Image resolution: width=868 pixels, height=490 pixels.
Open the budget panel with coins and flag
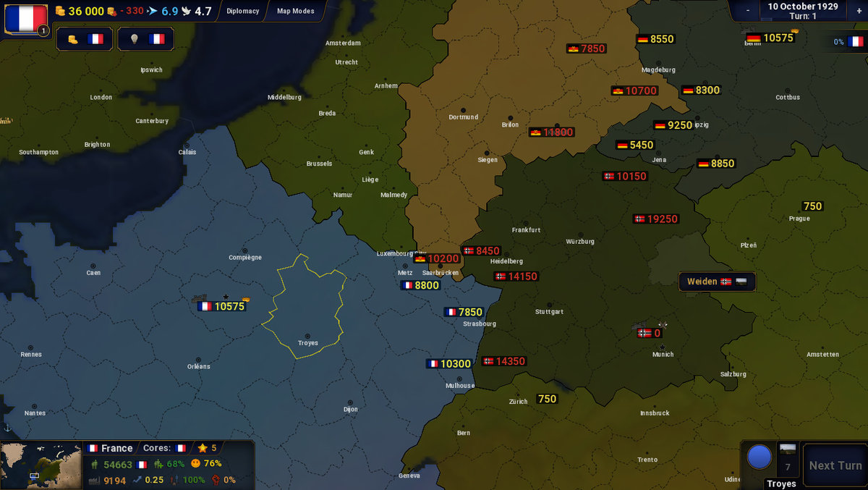click(85, 39)
